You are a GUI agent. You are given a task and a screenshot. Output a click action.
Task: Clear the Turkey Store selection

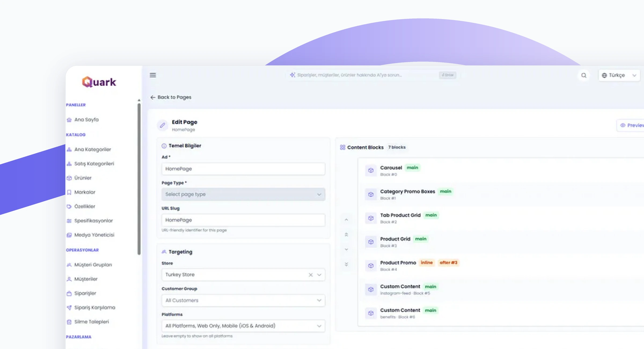click(x=310, y=275)
